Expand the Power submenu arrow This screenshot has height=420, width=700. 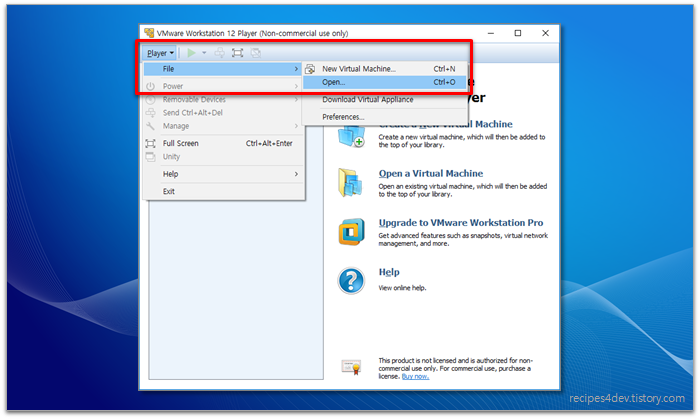pyautogui.click(x=296, y=86)
